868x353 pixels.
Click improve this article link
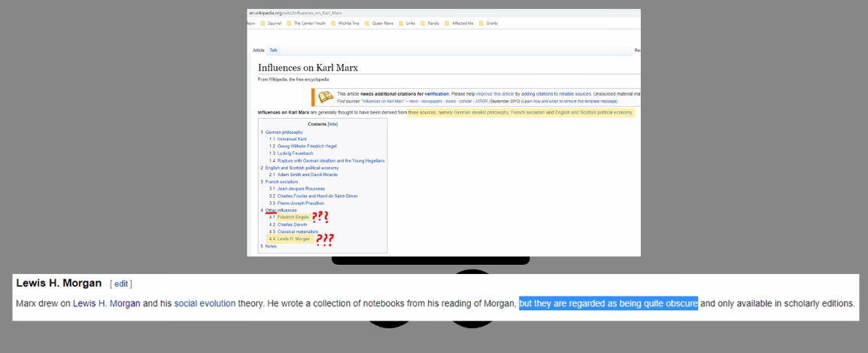click(495, 94)
